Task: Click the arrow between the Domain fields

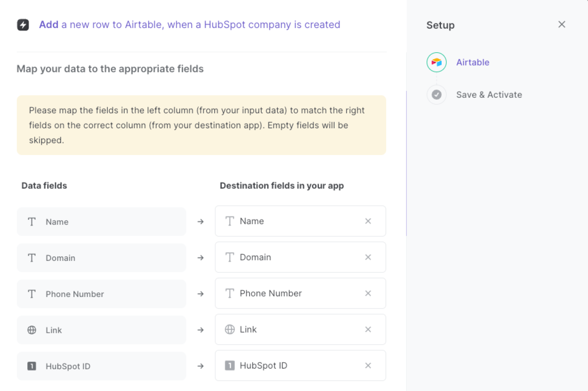Action: pyautogui.click(x=201, y=258)
